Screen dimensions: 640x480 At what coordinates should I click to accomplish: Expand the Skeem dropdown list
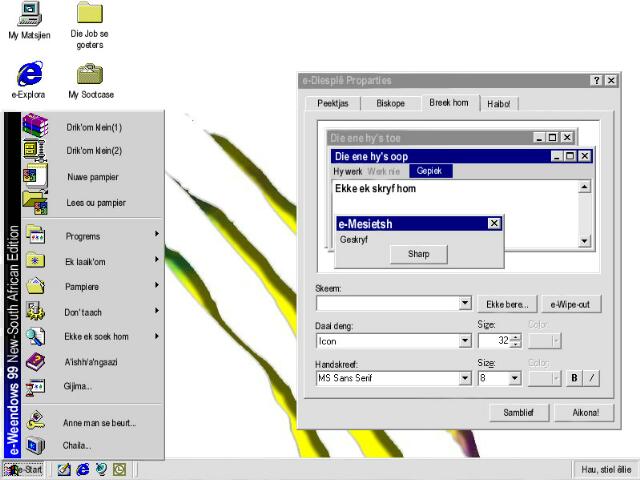[465, 304]
